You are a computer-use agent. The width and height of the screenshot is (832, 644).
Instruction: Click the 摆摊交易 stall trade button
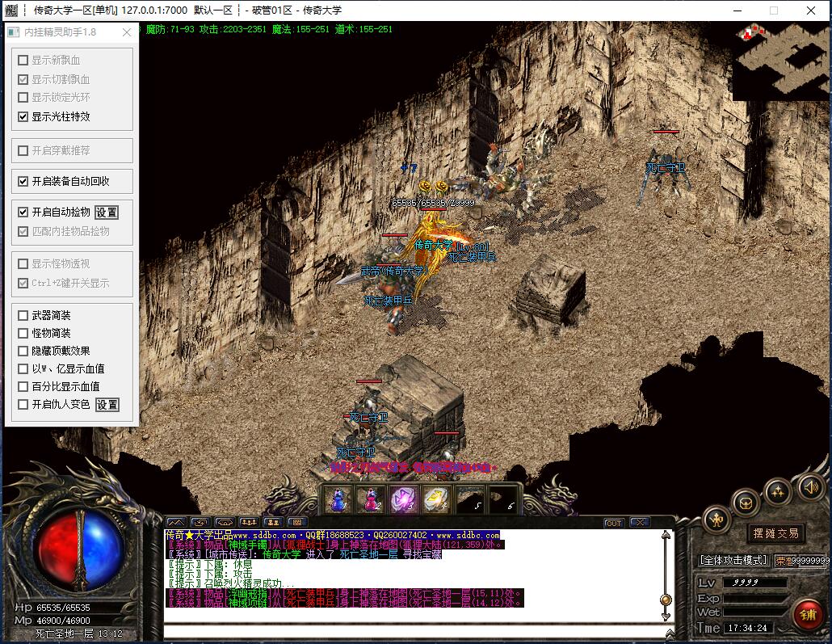click(x=775, y=533)
